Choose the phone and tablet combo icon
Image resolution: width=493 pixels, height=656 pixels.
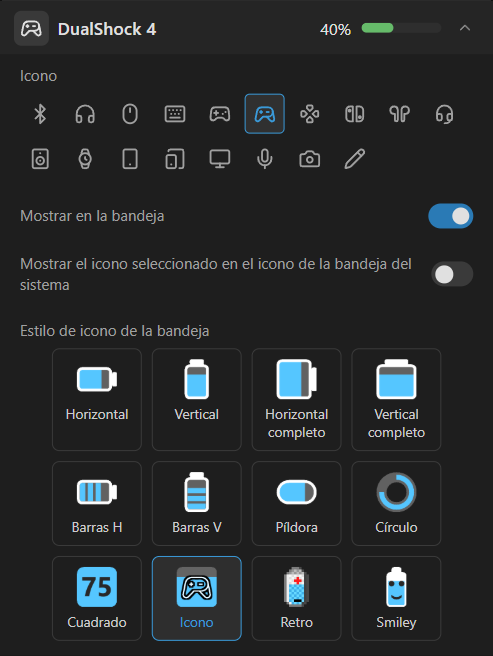175,159
